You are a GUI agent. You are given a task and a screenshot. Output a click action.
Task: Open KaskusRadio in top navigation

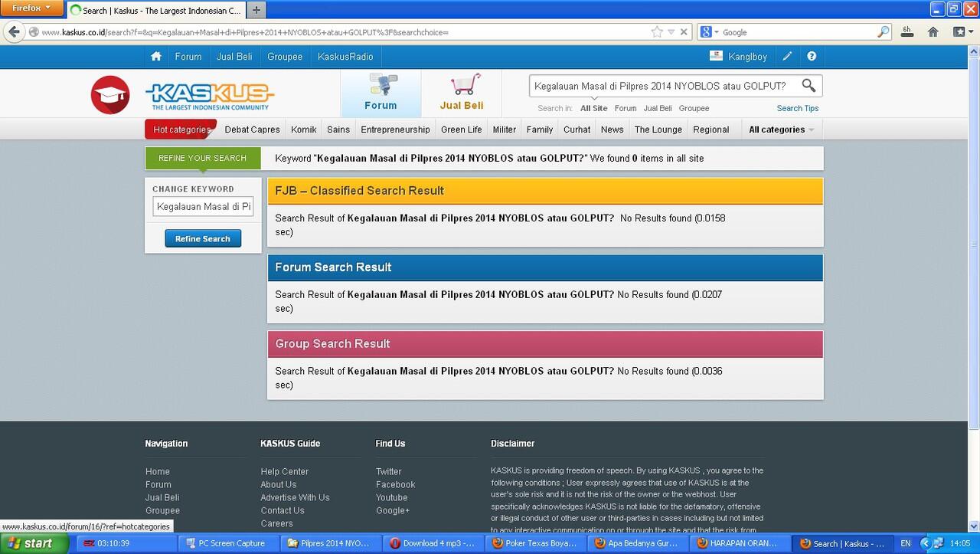coord(345,56)
